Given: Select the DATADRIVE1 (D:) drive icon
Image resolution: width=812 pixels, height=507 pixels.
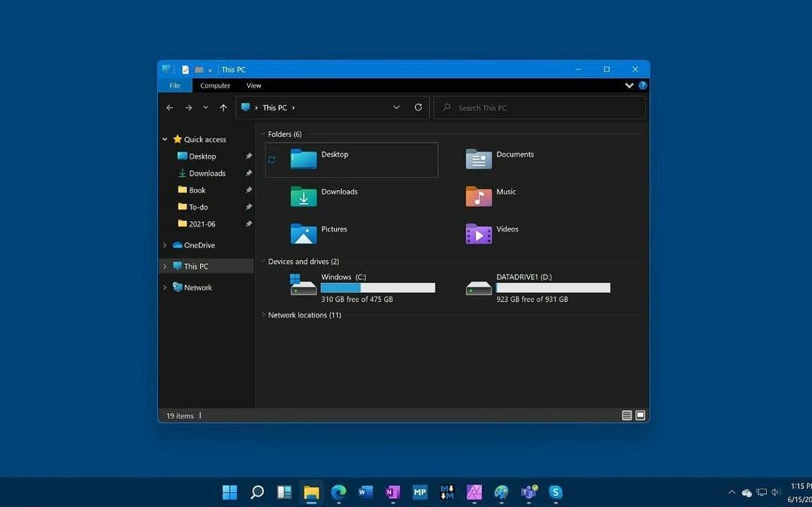Looking at the screenshot, I should click(478, 288).
